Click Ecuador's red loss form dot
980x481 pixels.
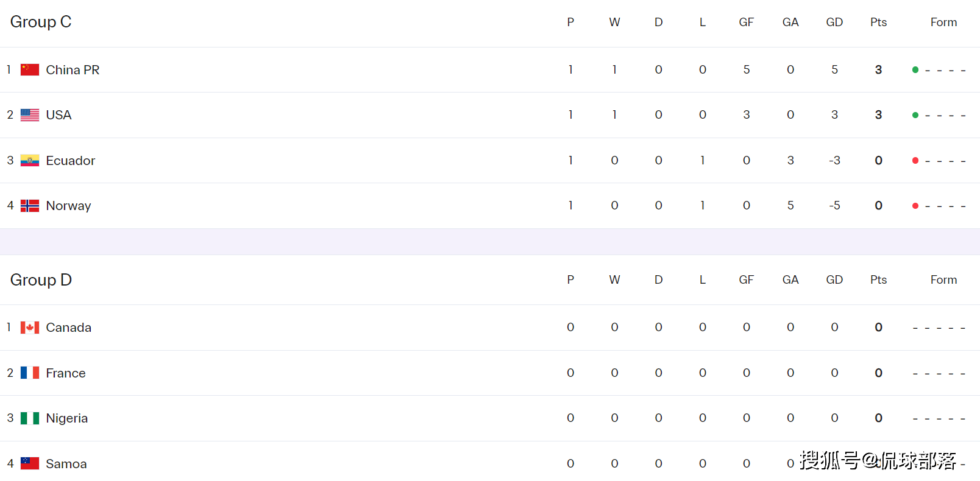[915, 161]
